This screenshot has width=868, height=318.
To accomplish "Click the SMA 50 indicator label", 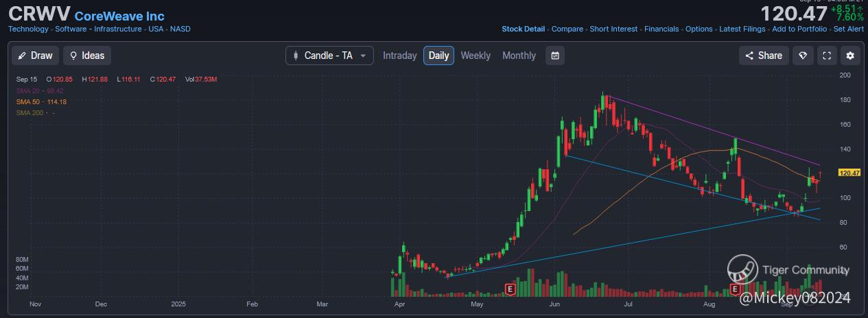I will point(41,101).
